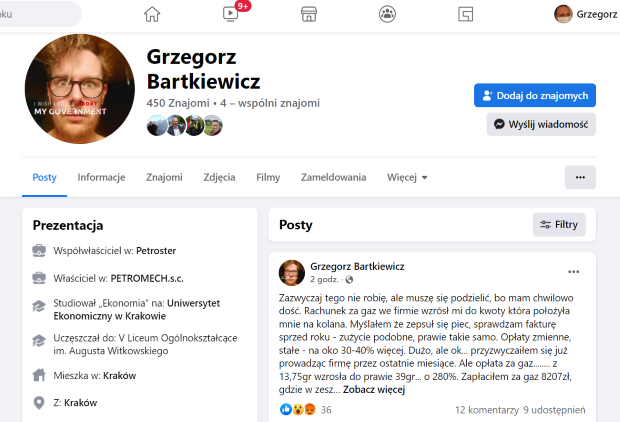620x422 pixels.
Task: Open the Gaming icon in top navigation
Action: (x=465, y=14)
